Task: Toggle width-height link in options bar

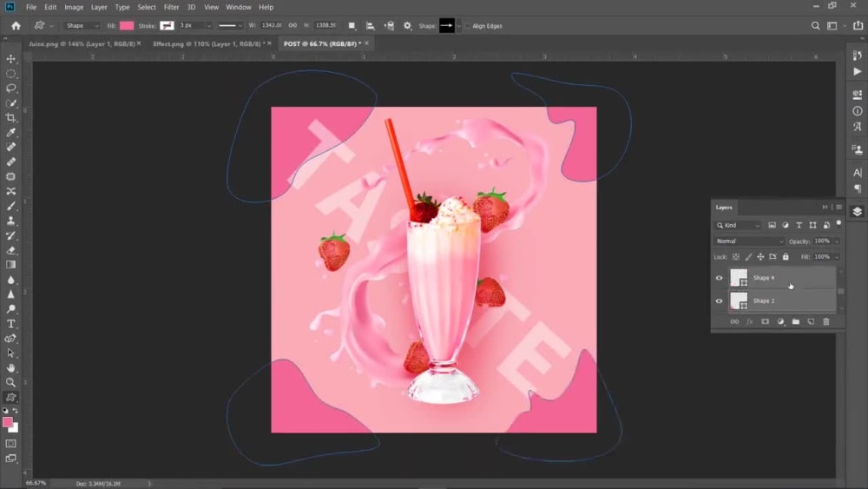Action: click(x=293, y=25)
